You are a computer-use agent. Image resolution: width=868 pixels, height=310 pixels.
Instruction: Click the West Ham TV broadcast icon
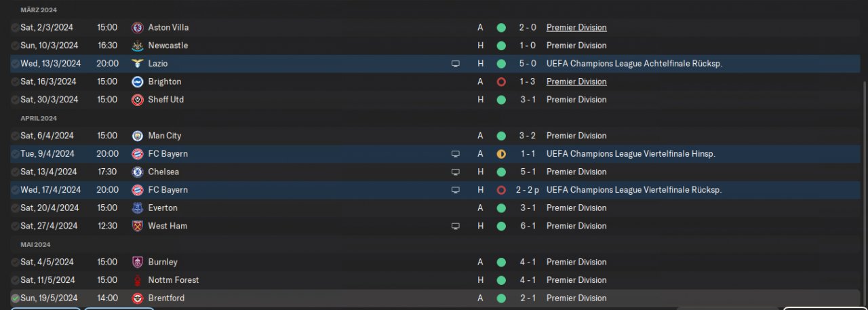456,226
